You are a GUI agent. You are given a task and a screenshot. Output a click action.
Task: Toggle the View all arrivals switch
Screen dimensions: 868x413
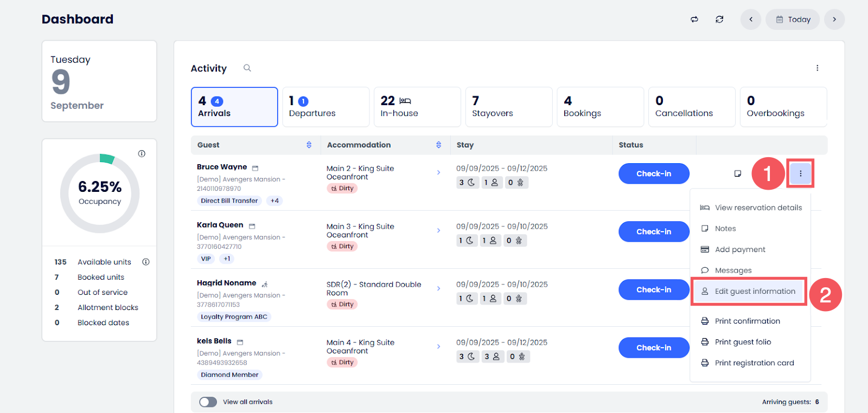click(x=208, y=402)
